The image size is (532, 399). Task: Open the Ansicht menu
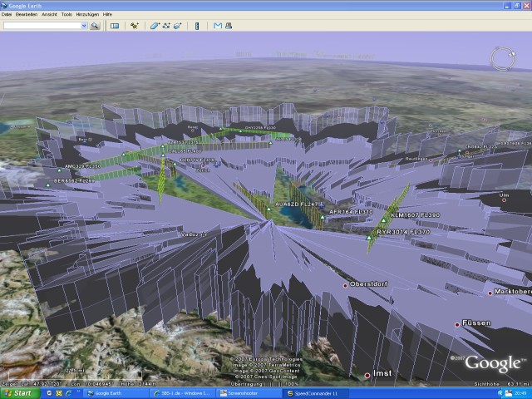[49, 15]
